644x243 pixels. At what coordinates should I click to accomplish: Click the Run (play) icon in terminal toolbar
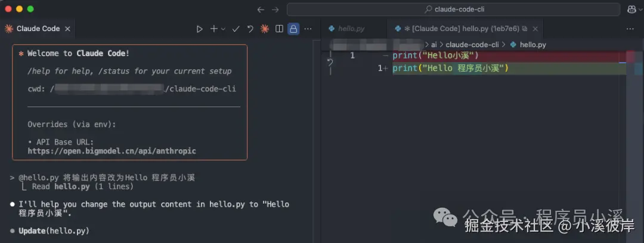200,29
